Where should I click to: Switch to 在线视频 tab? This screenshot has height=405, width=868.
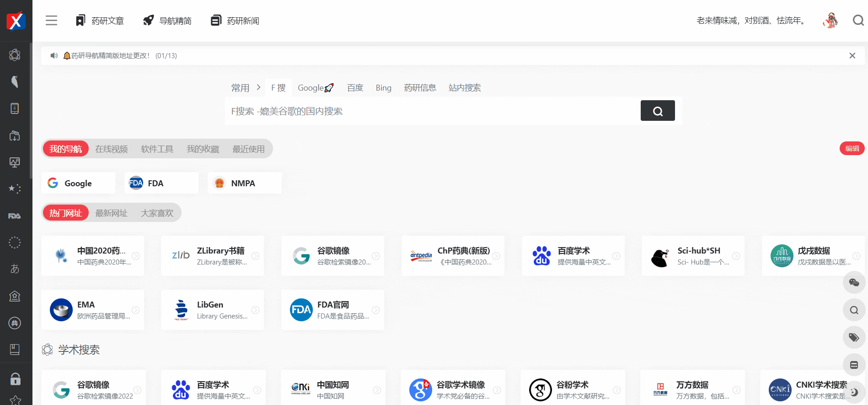(111, 149)
